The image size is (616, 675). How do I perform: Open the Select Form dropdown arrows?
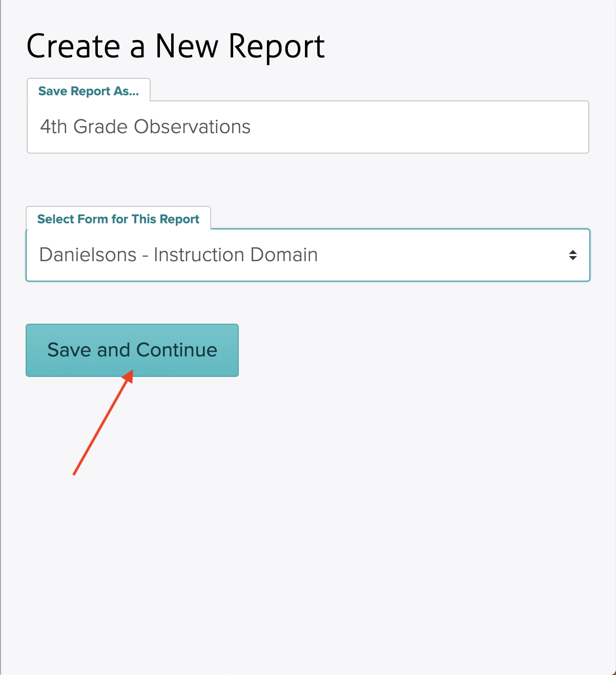click(573, 255)
